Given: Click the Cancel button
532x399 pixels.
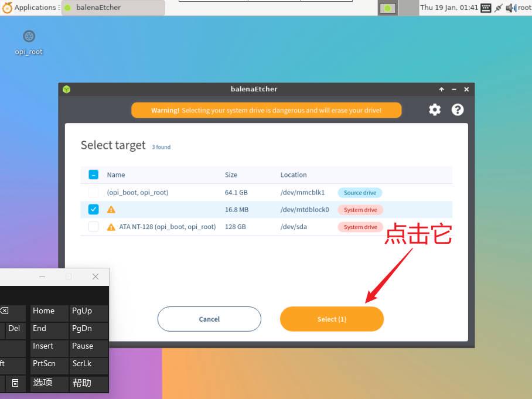Looking at the screenshot, I should tap(209, 319).
